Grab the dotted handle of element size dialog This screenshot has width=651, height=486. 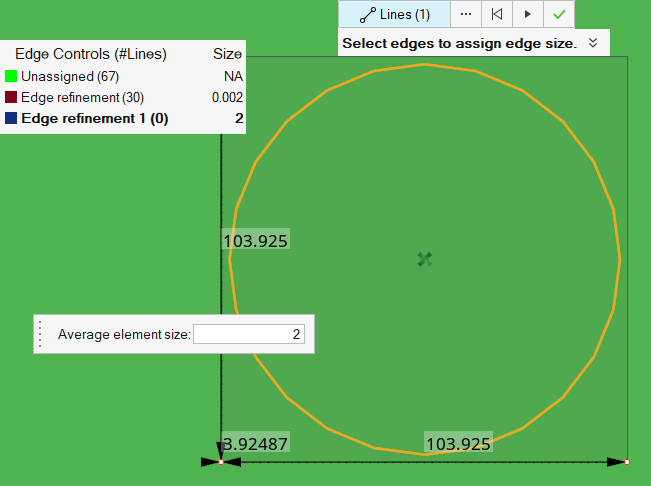coord(41,334)
